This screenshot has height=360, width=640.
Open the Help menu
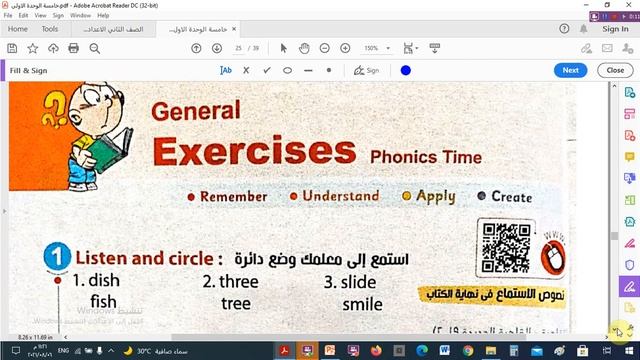click(103, 15)
